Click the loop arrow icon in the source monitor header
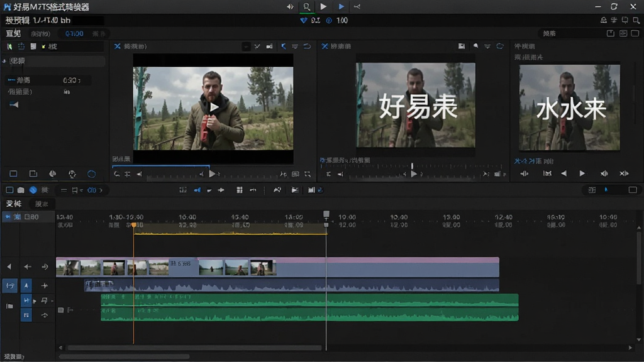This screenshot has width=644, height=362. 307,47
